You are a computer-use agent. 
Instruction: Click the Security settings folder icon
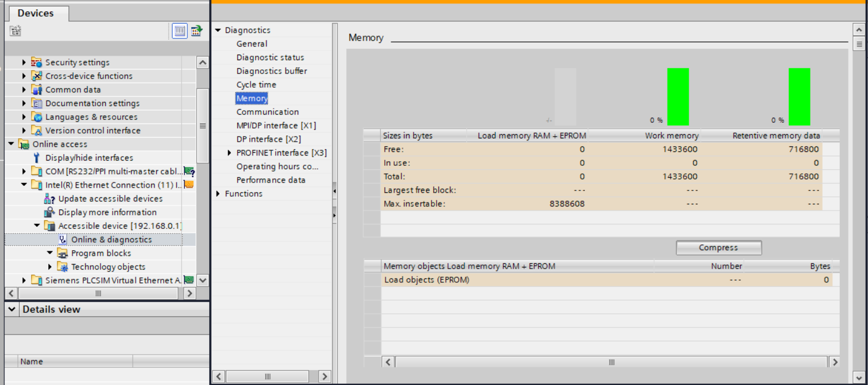point(37,63)
